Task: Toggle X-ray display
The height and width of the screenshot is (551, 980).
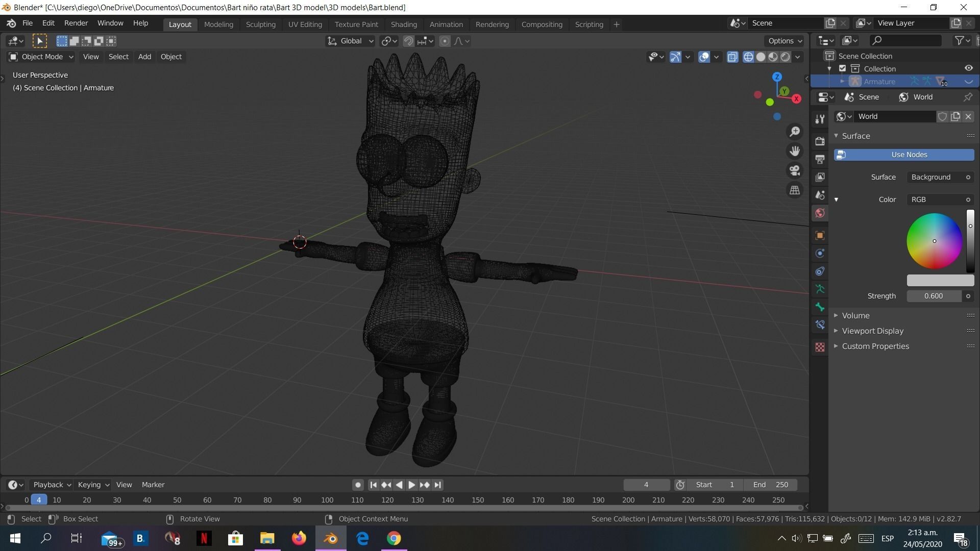Action: [732, 57]
